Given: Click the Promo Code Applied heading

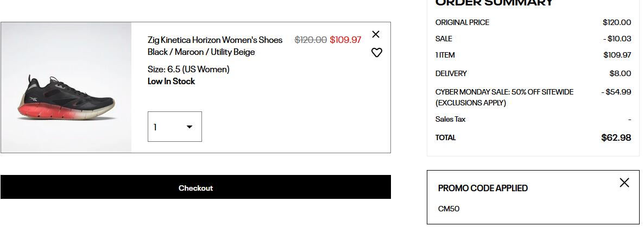Looking at the screenshot, I should (x=483, y=188).
